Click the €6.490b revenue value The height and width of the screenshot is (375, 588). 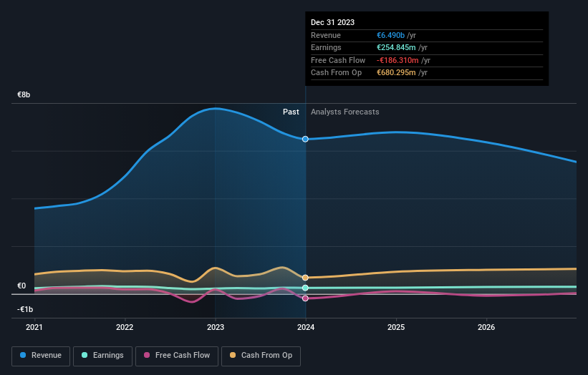click(x=391, y=35)
